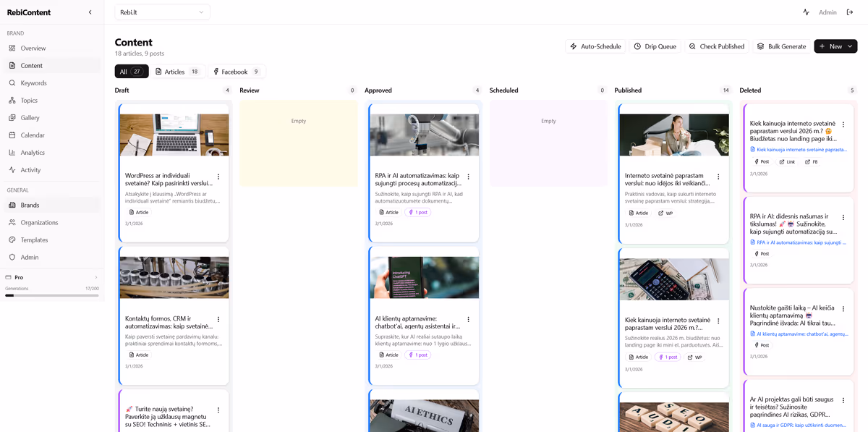Screen dimensions: 868x432
Task: Click the Auto-Schedule button
Action: coord(595,46)
